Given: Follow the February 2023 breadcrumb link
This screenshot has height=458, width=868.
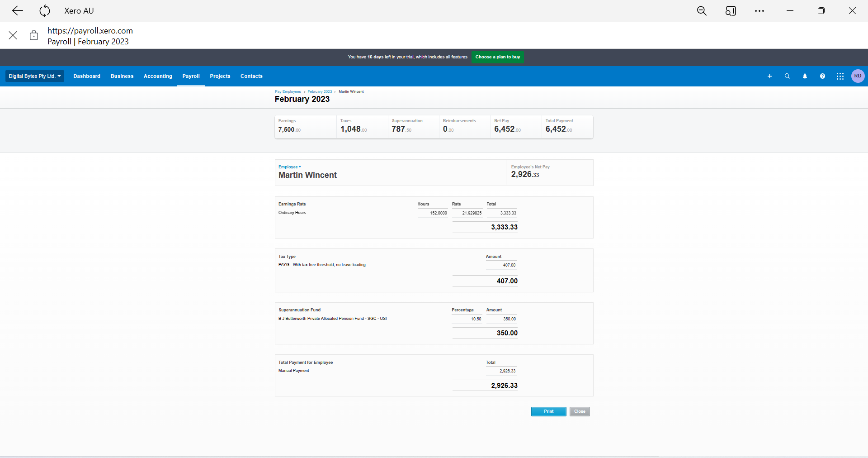Looking at the screenshot, I should coord(320,91).
